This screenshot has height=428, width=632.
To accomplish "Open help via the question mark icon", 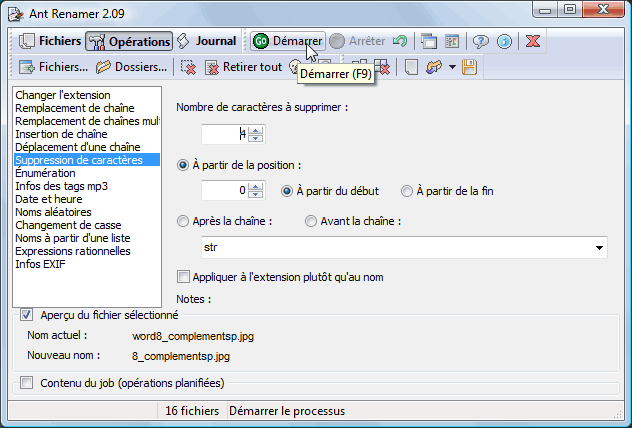I will point(480,41).
